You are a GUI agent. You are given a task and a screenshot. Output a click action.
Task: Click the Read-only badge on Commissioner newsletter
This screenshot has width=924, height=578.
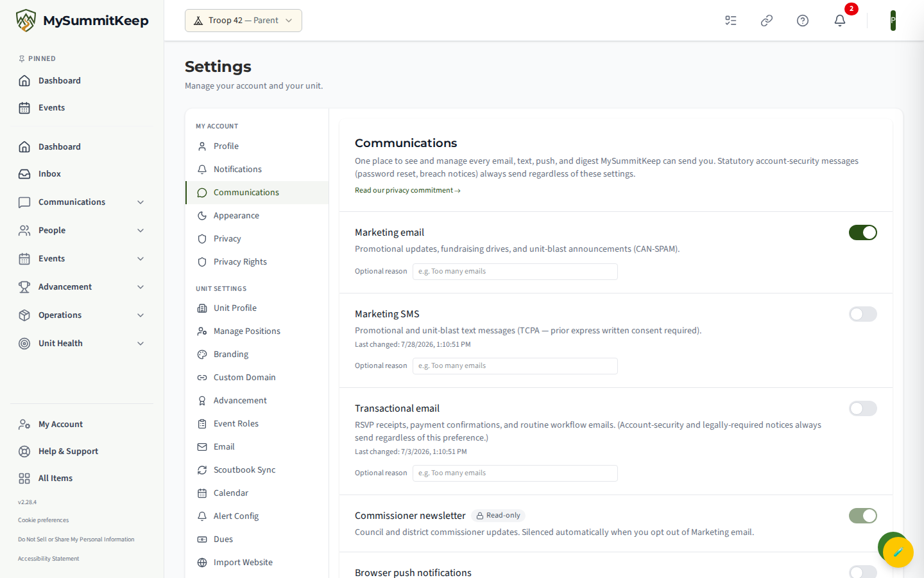(x=498, y=516)
